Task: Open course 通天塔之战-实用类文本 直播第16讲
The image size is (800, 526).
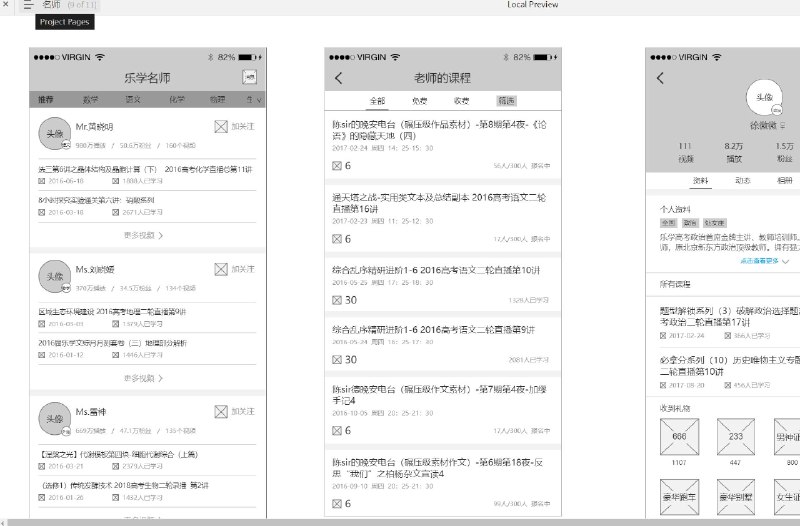Action: [439, 203]
